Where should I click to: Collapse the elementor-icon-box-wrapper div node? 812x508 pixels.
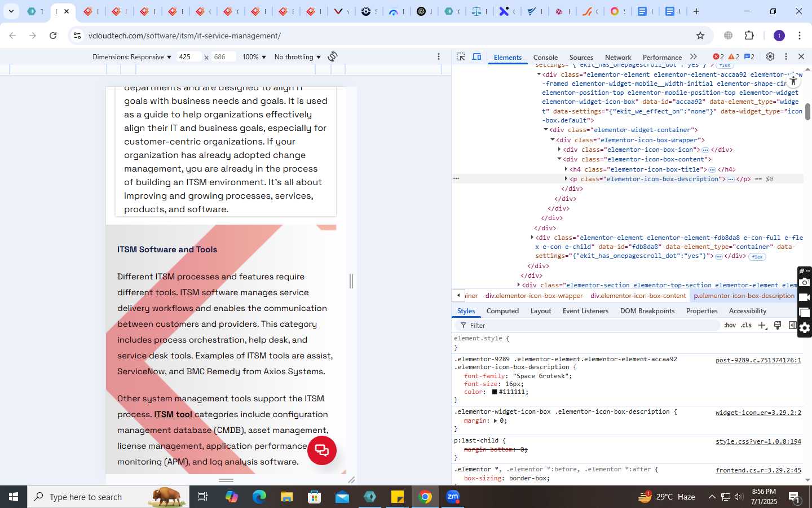(x=553, y=139)
